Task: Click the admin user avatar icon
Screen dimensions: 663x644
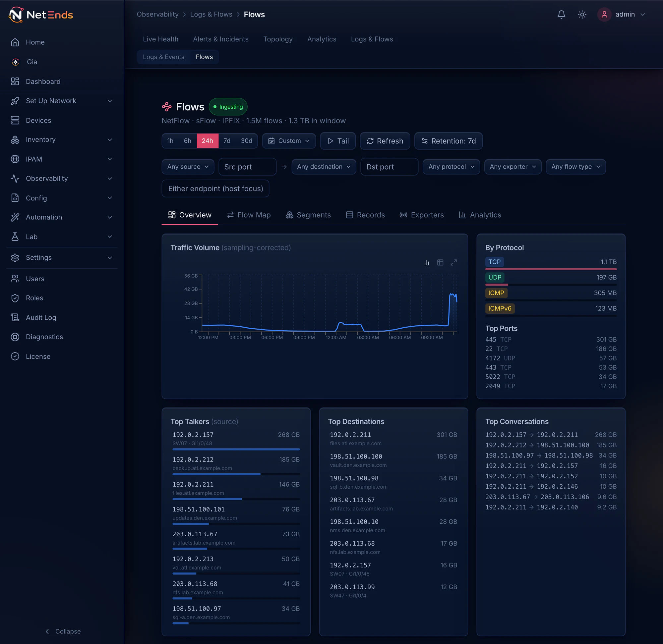Action: point(604,15)
